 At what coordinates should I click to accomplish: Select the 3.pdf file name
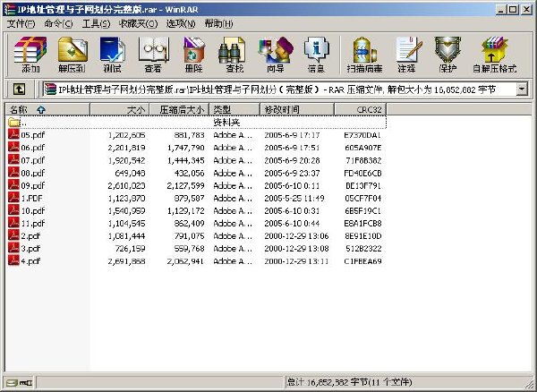click(30, 249)
